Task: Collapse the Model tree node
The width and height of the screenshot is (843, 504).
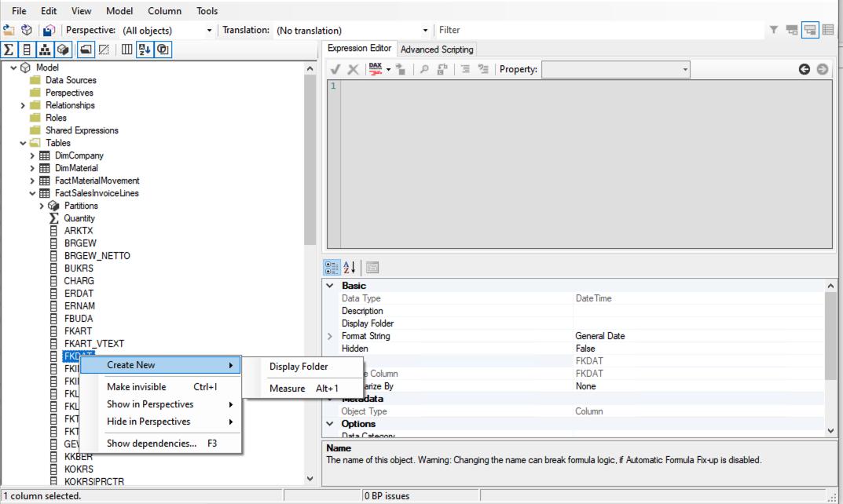Action: (13, 68)
